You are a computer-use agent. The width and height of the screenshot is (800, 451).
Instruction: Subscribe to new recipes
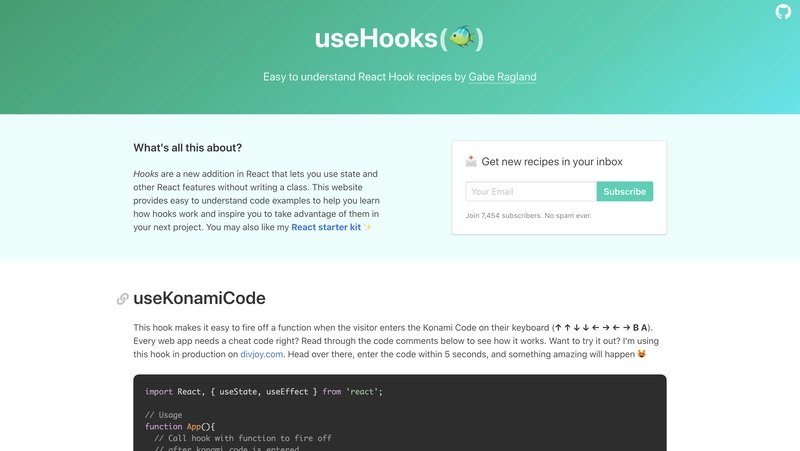(624, 191)
